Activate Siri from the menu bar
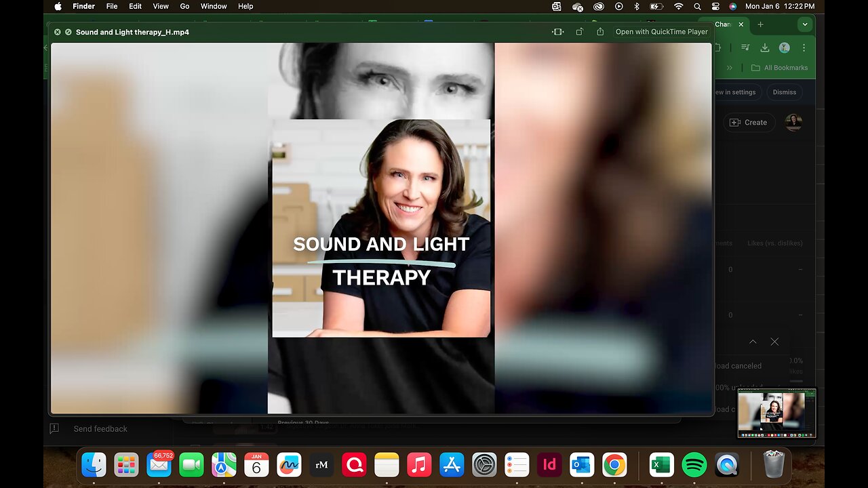 pos(732,6)
